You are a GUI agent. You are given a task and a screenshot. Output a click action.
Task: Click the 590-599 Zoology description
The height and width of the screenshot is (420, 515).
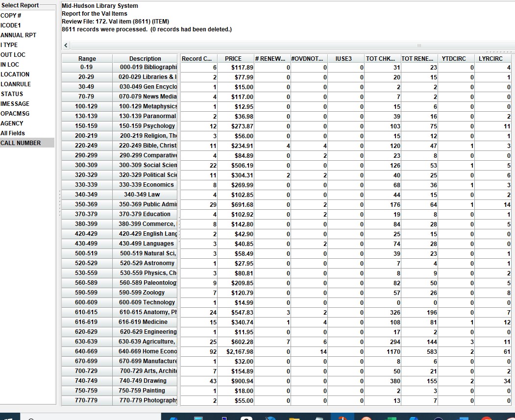(x=145, y=292)
